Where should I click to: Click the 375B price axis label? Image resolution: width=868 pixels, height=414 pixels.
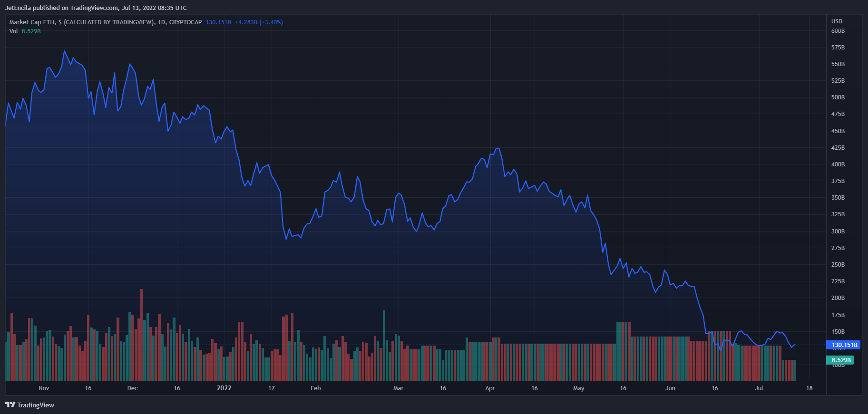pos(838,181)
